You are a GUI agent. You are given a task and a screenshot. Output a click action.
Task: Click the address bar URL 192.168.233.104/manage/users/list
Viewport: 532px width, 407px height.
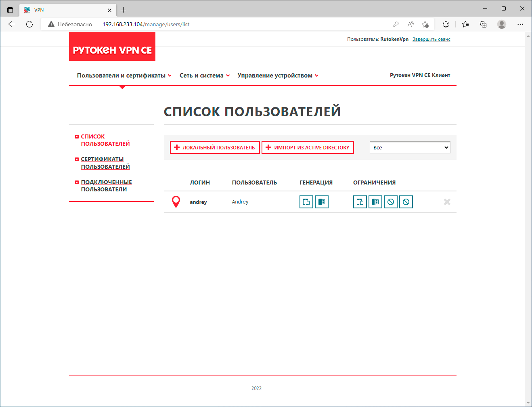pos(146,24)
